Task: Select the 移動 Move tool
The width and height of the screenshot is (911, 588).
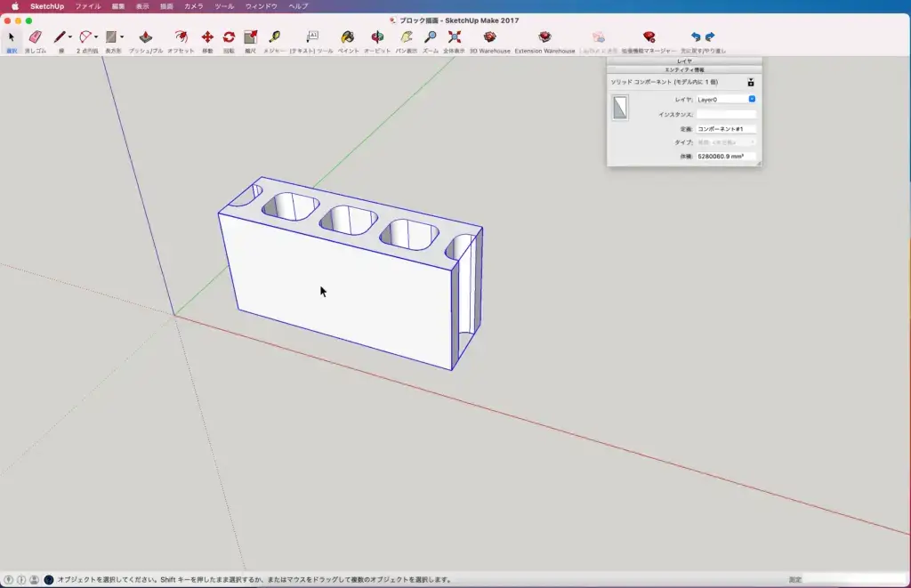Action: pos(207,37)
